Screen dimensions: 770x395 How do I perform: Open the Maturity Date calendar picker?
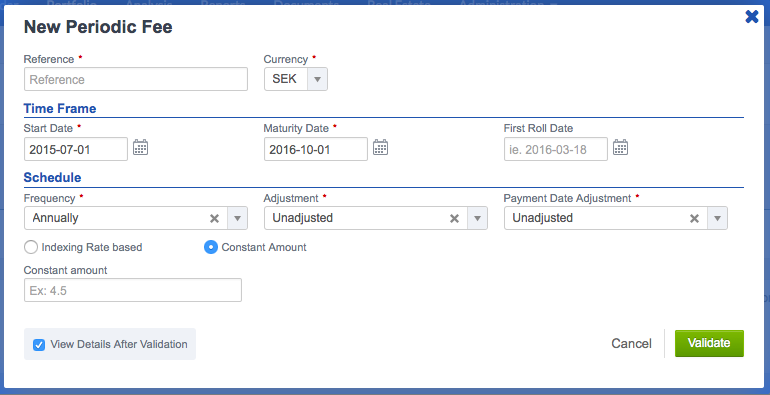click(381, 147)
